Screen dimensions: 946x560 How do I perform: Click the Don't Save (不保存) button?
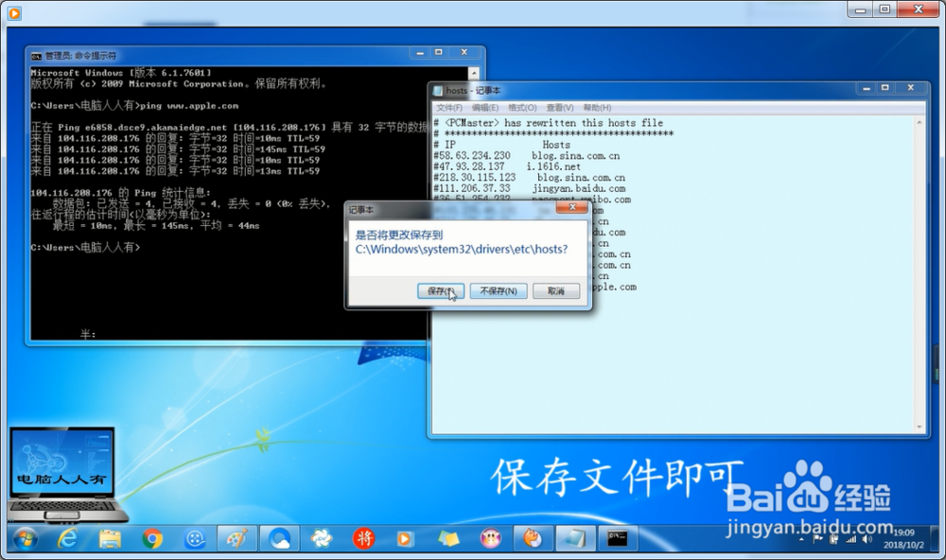pos(499,290)
